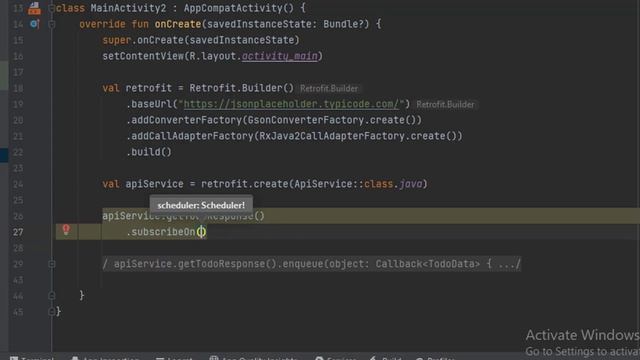The image size is (640, 360).
Task: Click '.subscribeOn' call on line 27
Action: click(161, 232)
